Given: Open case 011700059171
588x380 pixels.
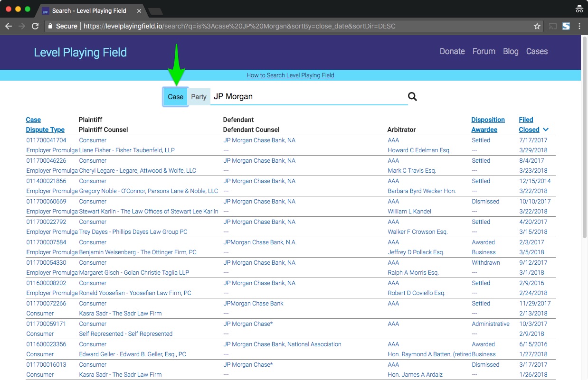Looking at the screenshot, I should (47, 324).
